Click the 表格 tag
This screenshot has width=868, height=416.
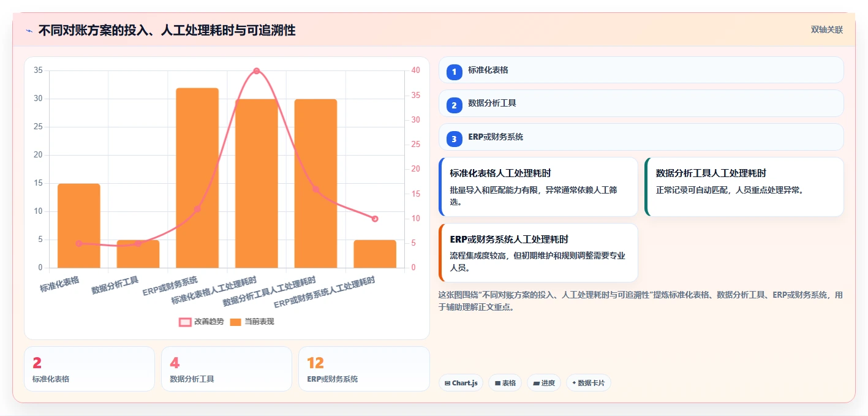(x=505, y=383)
